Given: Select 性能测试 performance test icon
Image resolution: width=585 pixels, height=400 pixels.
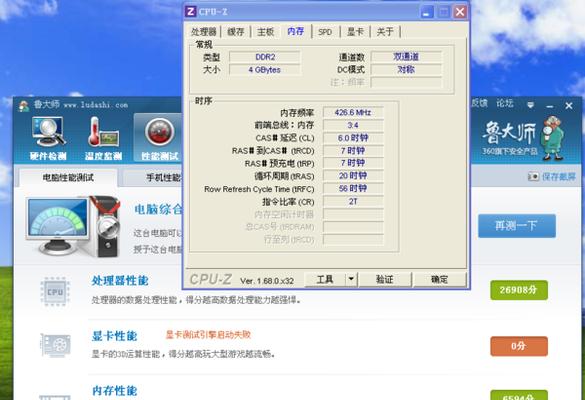Looking at the screenshot, I should coord(159,138).
